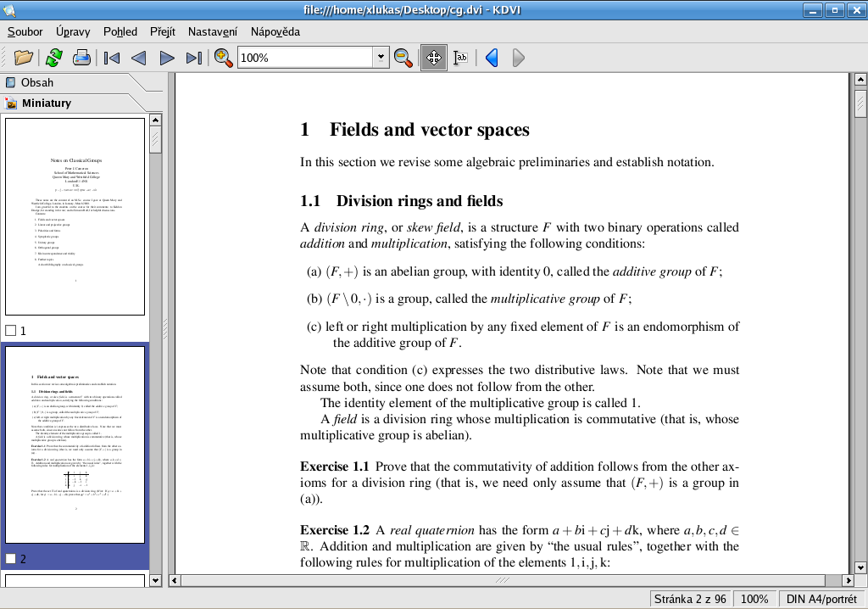Tick the checkbox for page 1
The image size is (868, 609).
coord(10,331)
